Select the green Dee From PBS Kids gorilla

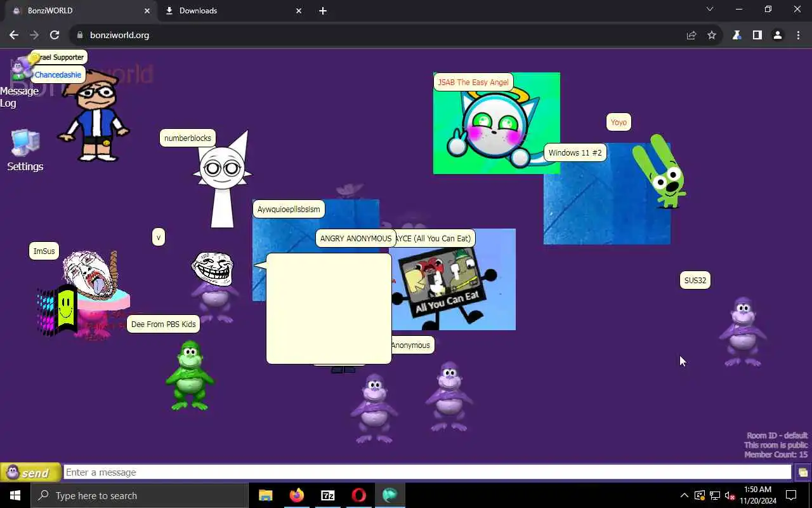pyautogui.click(x=189, y=375)
